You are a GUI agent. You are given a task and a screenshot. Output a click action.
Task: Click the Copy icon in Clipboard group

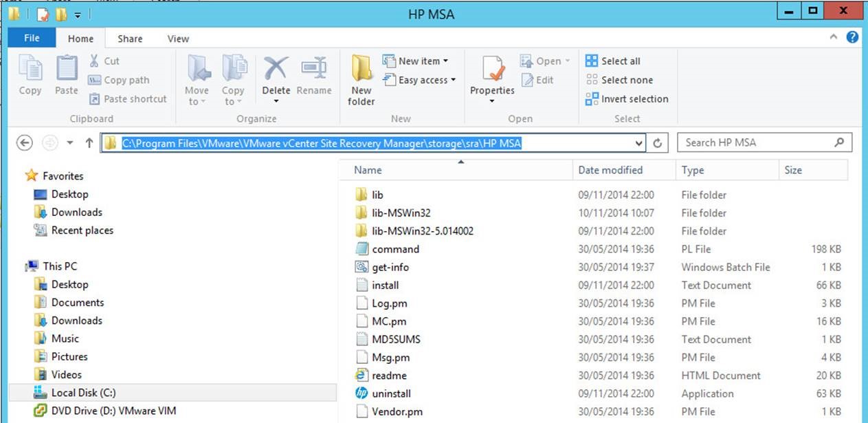tap(30, 69)
